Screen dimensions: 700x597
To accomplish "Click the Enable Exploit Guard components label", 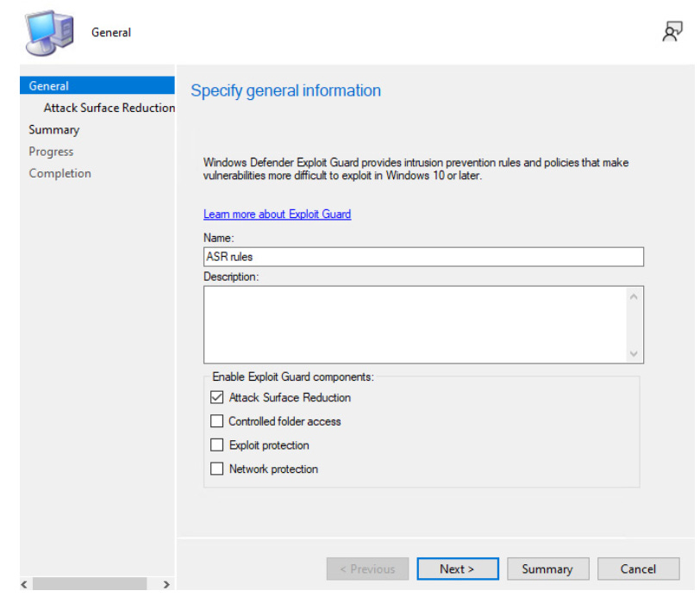I will 293,376.
